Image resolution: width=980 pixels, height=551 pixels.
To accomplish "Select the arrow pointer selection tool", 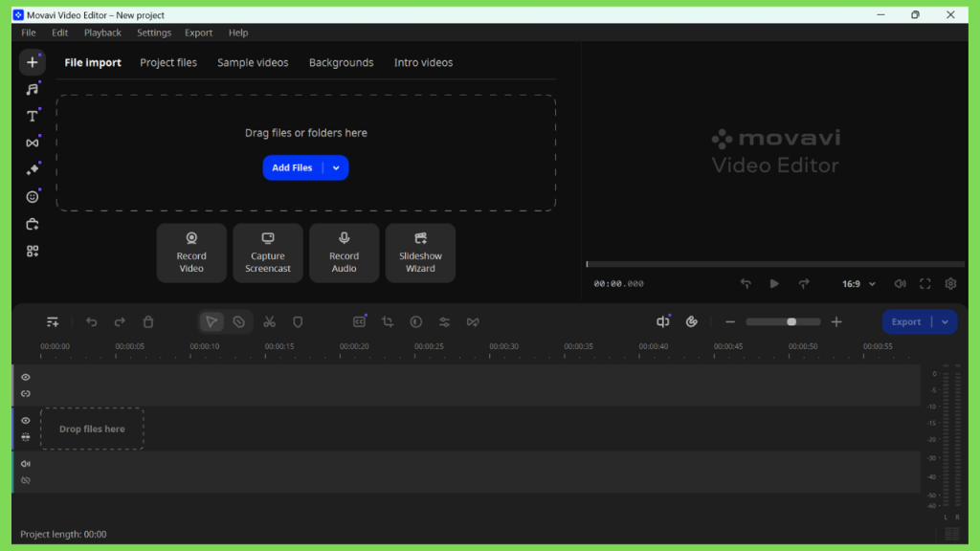I will coord(212,322).
